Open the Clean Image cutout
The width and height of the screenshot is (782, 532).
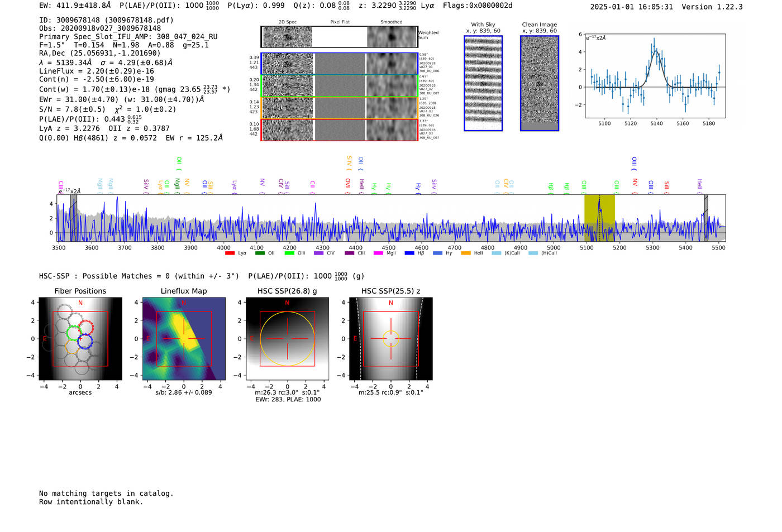click(x=540, y=83)
